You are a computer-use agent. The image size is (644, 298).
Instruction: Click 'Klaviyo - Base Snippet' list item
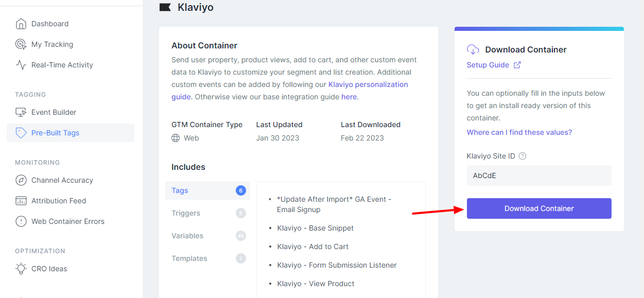(x=316, y=228)
